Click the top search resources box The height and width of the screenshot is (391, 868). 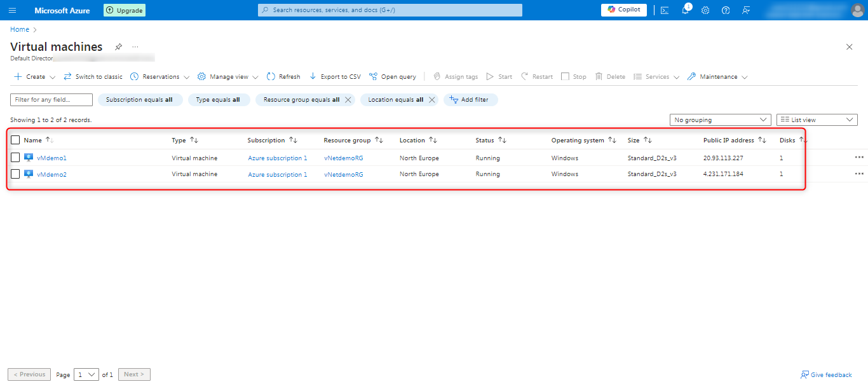tap(390, 10)
